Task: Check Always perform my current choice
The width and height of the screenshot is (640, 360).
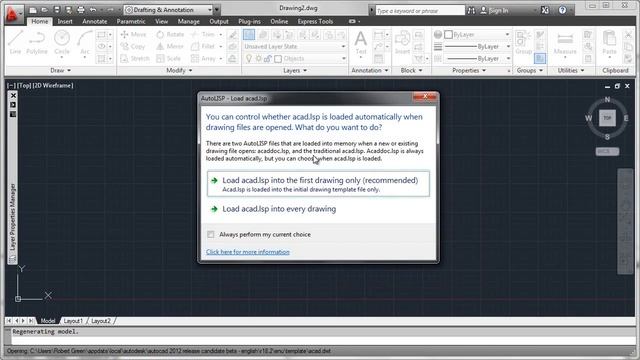Action: click(x=211, y=234)
